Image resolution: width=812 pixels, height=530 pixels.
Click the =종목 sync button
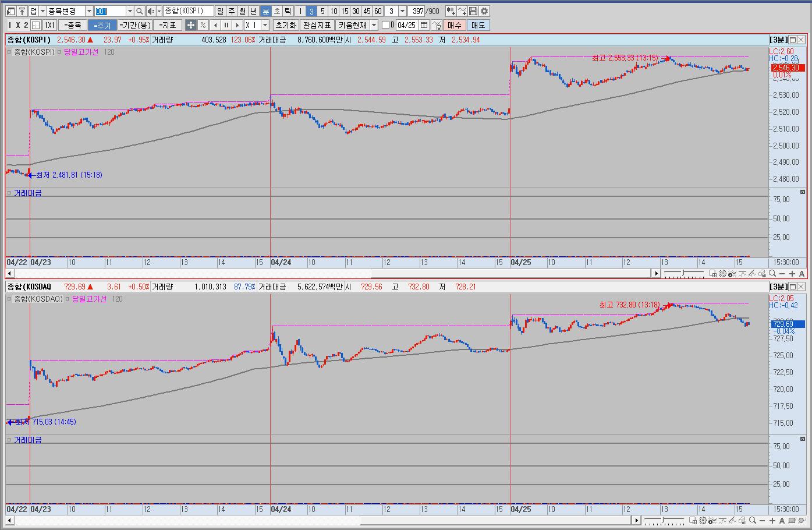(73, 25)
